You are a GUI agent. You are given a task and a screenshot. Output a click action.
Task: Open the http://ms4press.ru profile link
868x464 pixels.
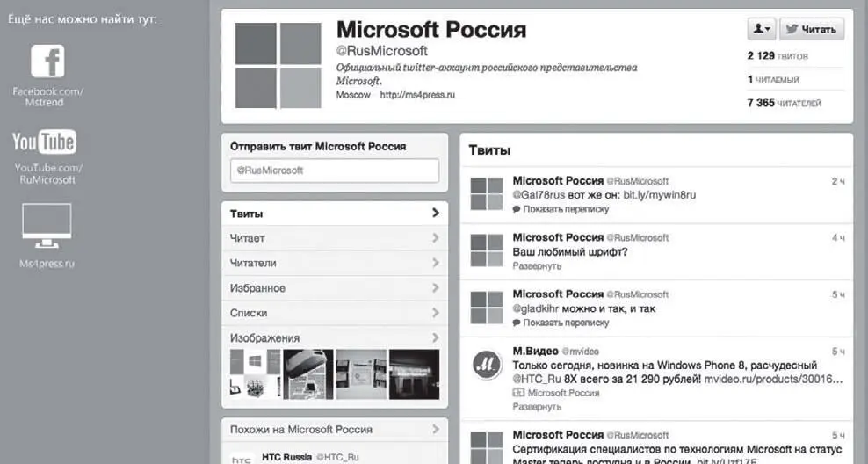click(417, 95)
